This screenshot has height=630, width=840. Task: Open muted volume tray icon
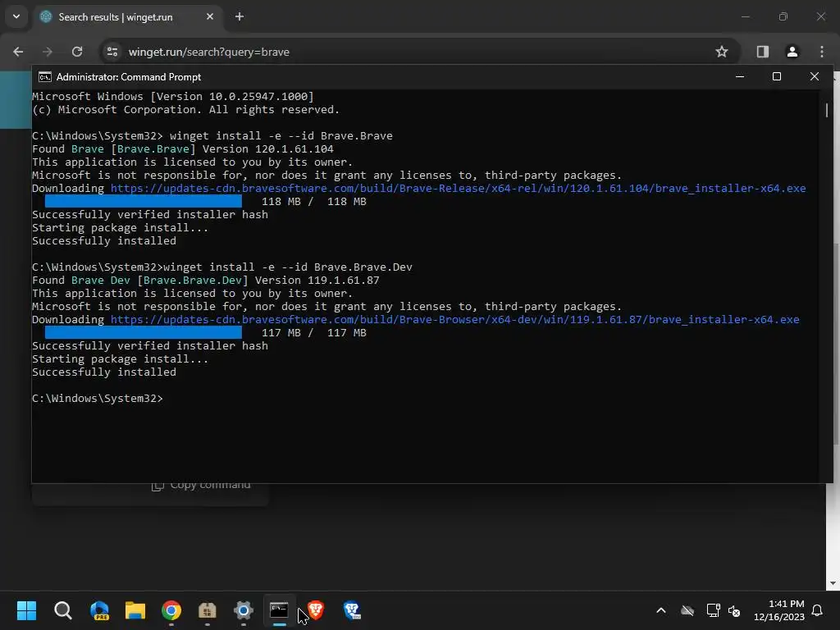(x=734, y=610)
